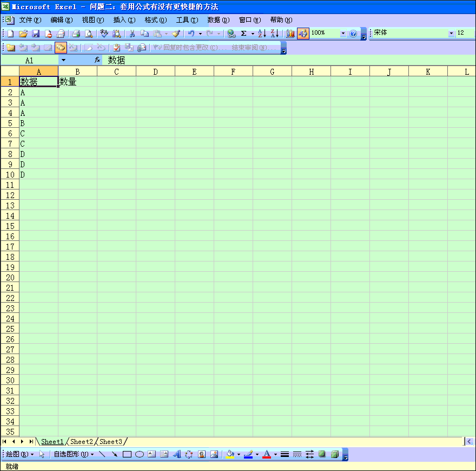Toggle the Select Objects arrow tool
The image size is (476, 471).
[x=42, y=454]
